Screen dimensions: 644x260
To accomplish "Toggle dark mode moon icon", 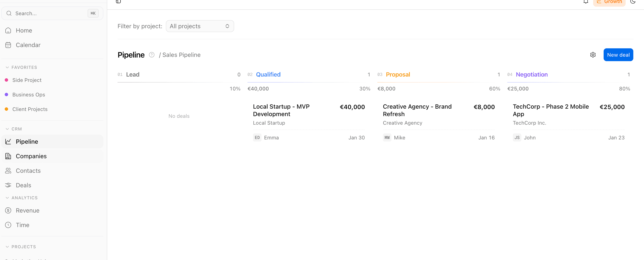I will [x=632, y=2].
